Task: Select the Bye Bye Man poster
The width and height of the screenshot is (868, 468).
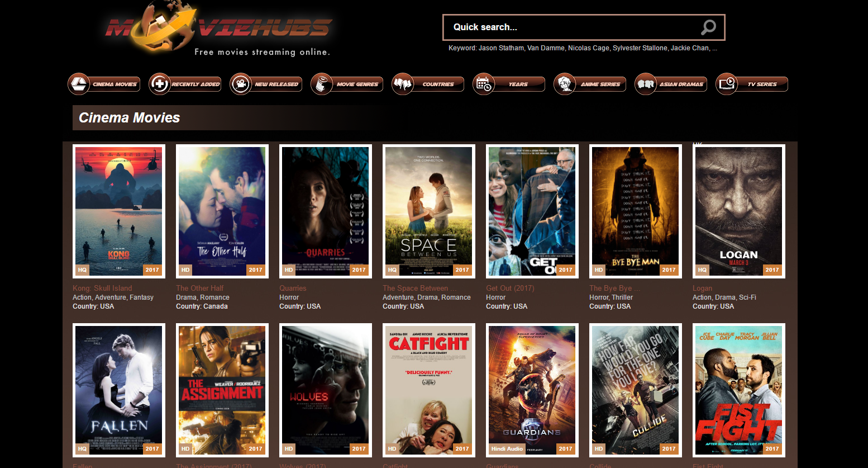Action: pyautogui.click(x=636, y=211)
